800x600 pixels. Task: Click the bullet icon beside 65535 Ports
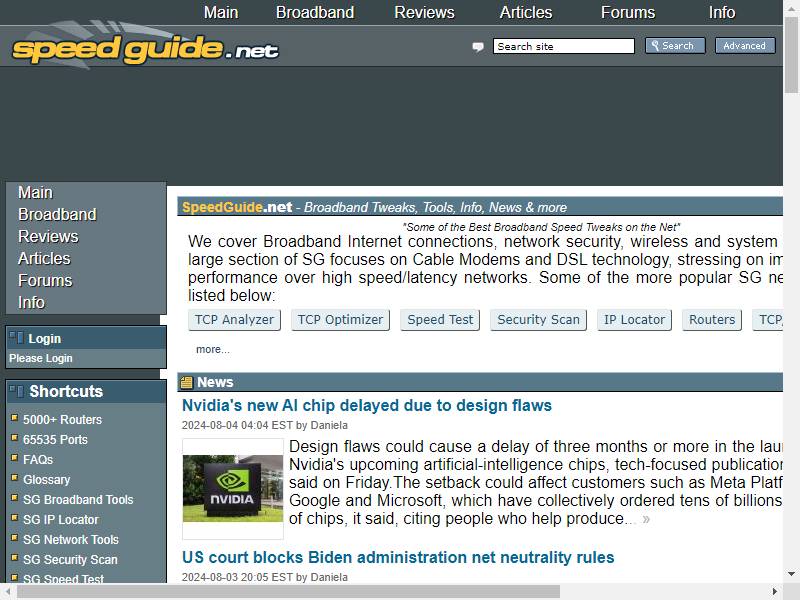(14, 438)
